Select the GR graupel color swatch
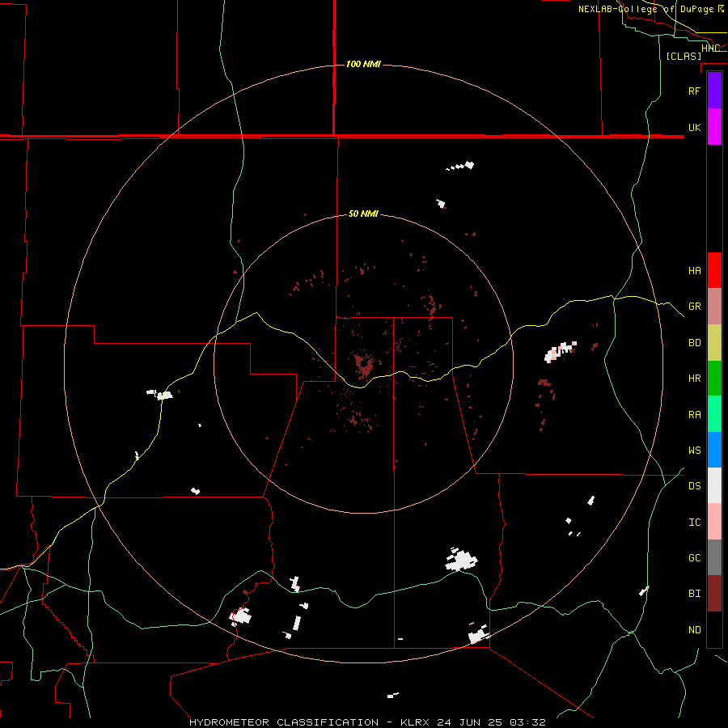 pos(714,306)
